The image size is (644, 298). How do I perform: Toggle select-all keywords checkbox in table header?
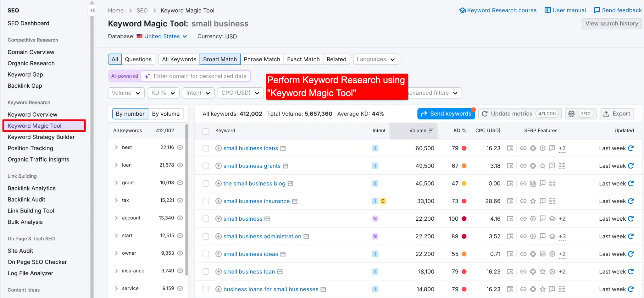tap(206, 131)
